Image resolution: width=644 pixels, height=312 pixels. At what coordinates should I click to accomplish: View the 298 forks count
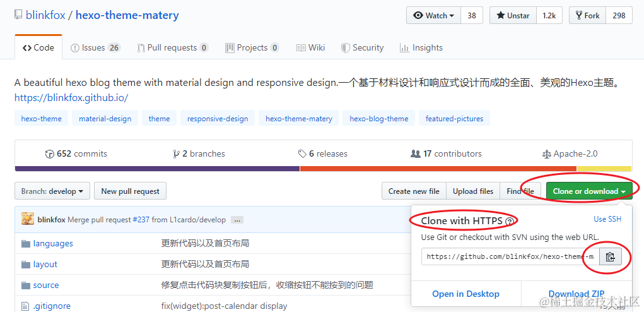tap(619, 16)
